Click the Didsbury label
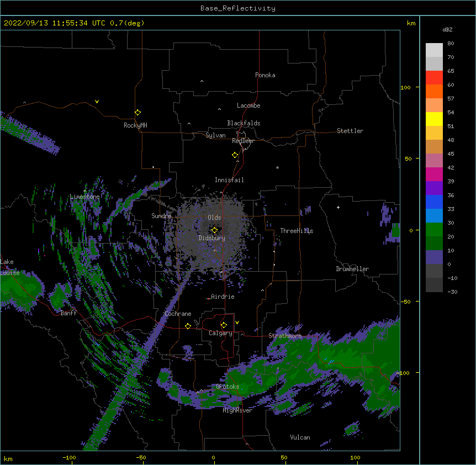The height and width of the screenshot is (465, 476). [x=212, y=238]
